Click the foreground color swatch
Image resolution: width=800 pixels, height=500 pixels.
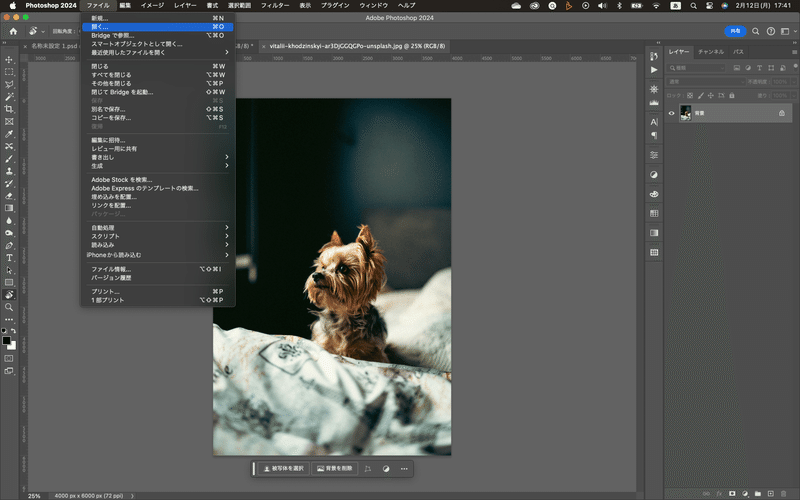pos(7,340)
